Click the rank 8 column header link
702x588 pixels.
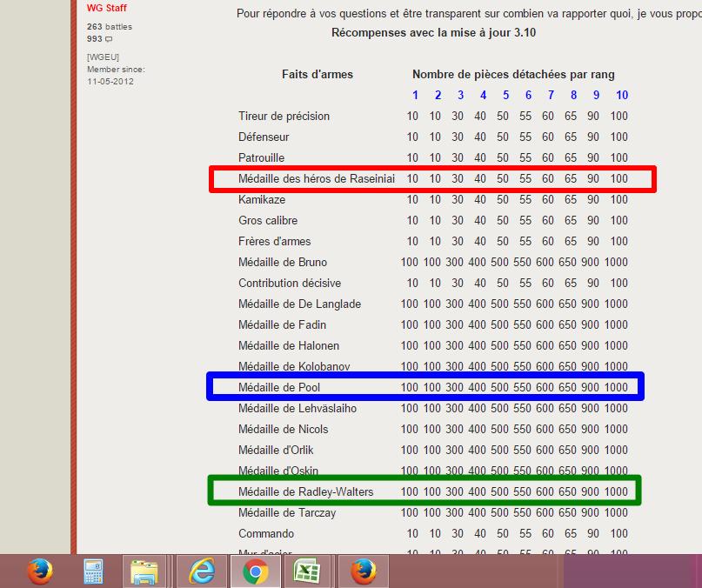click(573, 95)
